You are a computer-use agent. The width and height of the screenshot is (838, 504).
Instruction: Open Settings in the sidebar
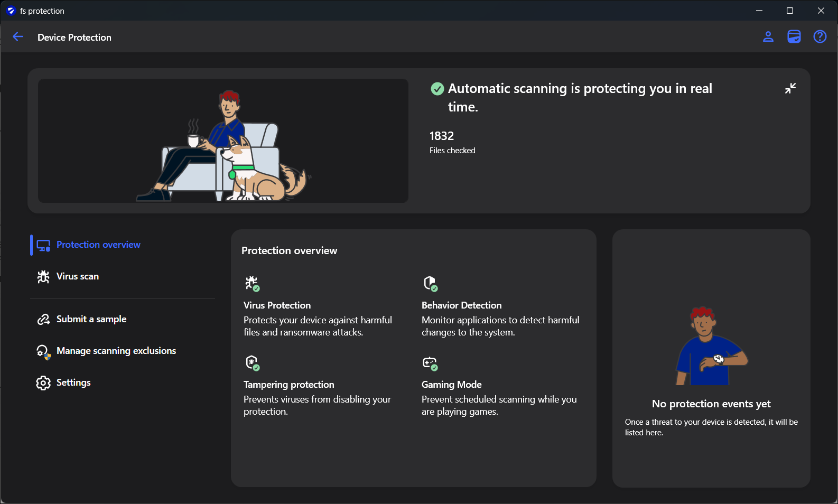pyautogui.click(x=73, y=382)
